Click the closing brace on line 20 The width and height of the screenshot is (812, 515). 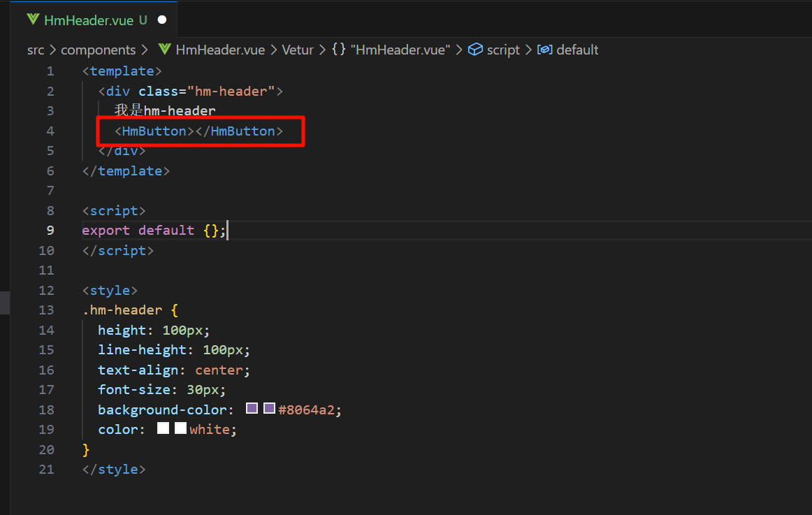[86, 450]
